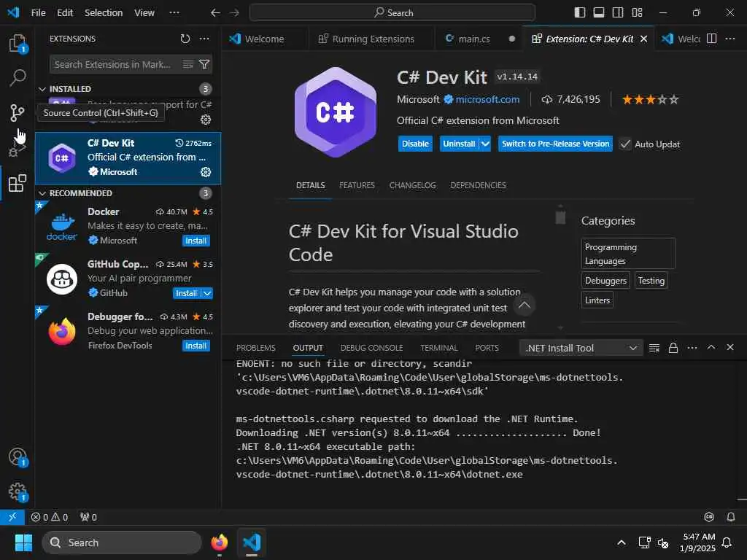Open the Search view in activity bar
Viewport: 747px width, 560px height.
click(x=18, y=77)
